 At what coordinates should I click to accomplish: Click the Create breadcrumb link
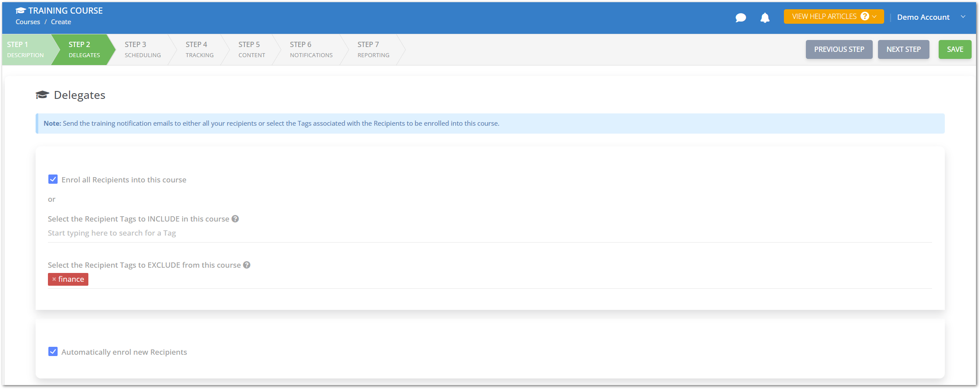(x=61, y=22)
